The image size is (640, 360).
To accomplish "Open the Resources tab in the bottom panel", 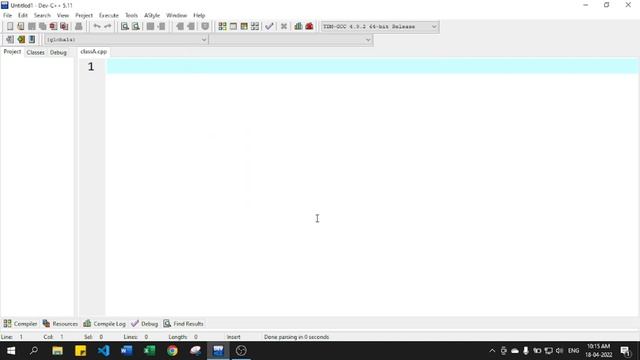I will pos(60,324).
